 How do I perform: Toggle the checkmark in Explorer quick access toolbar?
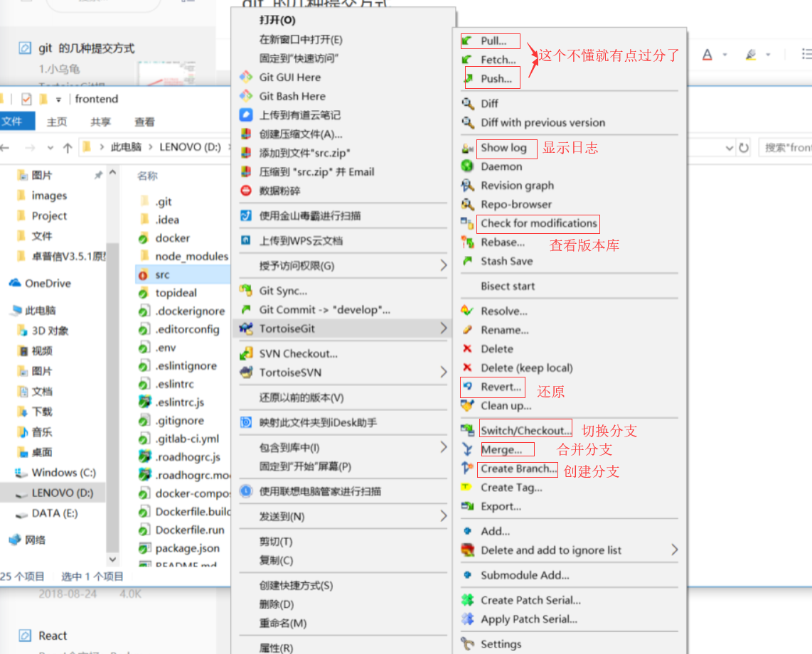pos(26,99)
